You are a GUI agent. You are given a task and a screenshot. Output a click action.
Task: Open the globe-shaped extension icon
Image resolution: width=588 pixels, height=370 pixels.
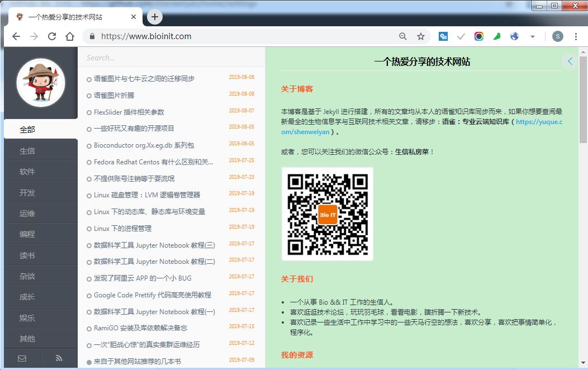point(514,36)
